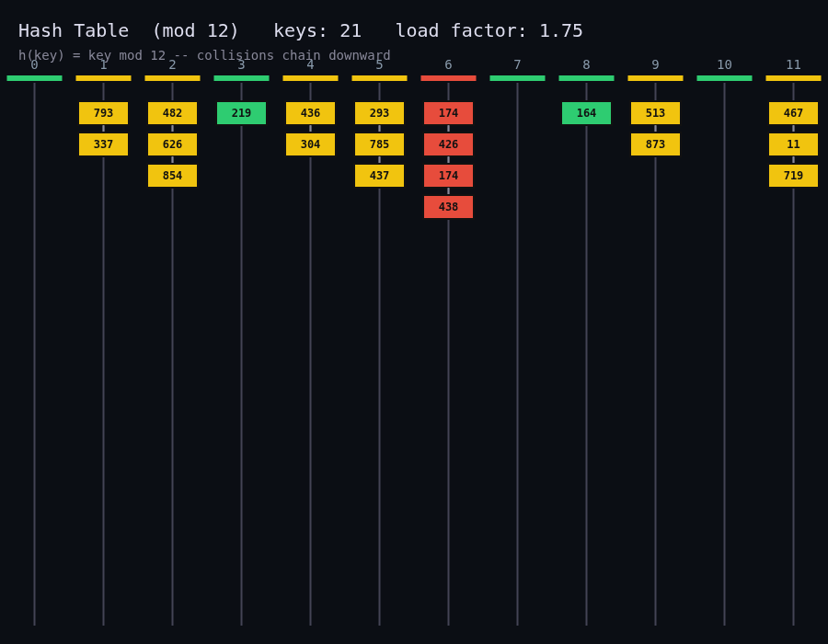Image resolution: width=828 pixels, height=644 pixels.
Task: Select the empty bucket 7 header bar
Action: [517, 78]
